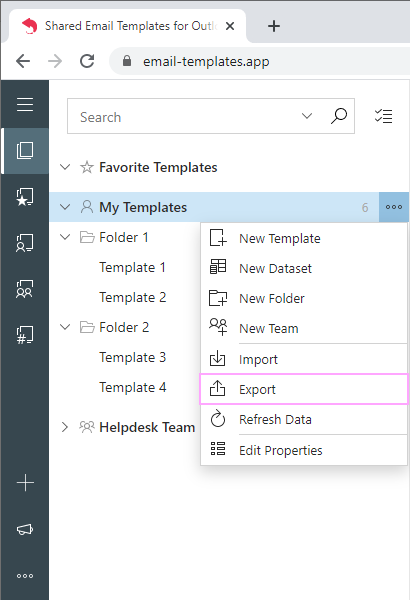Open team templates sidebar icon
The width and height of the screenshot is (410, 600).
tap(25, 289)
